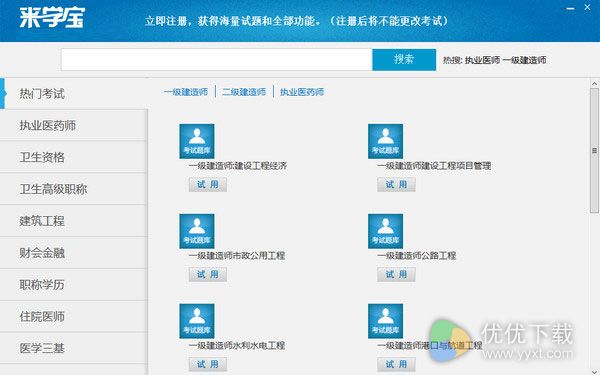This screenshot has width=600, height=375.
Task: Click the title 一级建造师水利水电工程
Action: (237, 346)
